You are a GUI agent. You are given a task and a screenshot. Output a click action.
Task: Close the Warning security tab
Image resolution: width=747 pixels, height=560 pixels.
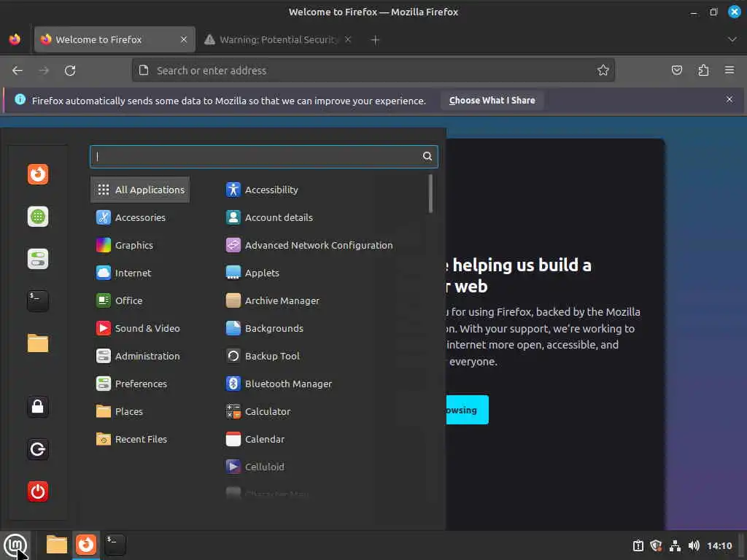tap(348, 39)
